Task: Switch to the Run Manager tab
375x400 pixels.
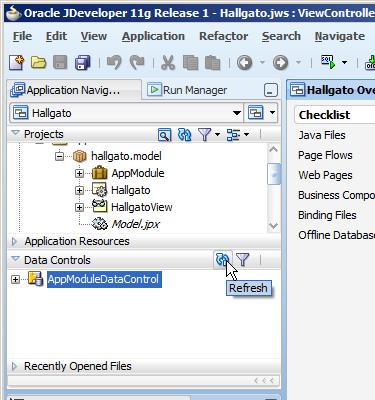Action: tap(187, 90)
